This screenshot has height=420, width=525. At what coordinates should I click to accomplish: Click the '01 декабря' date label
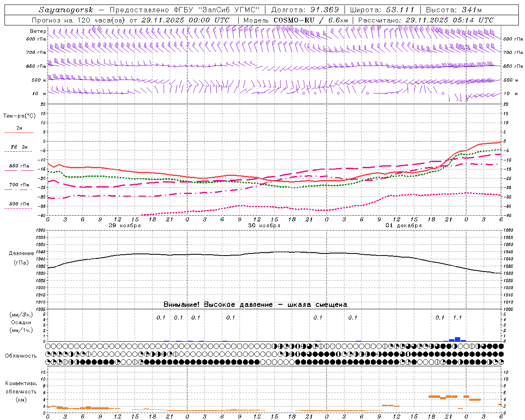point(404,226)
